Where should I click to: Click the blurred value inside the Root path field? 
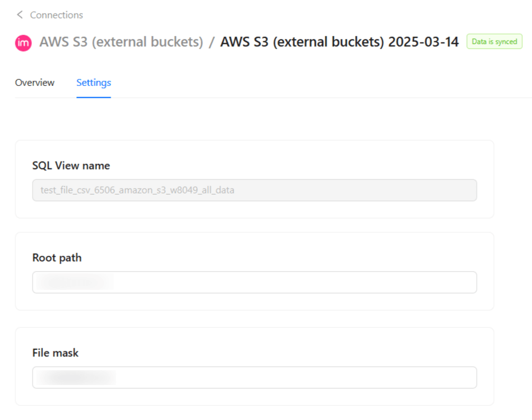tap(74, 282)
